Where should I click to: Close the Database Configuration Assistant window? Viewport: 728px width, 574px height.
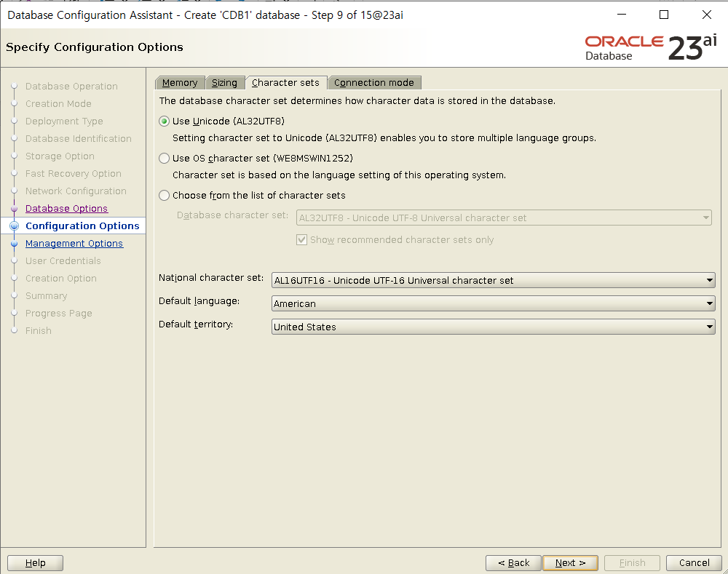[707, 15]
